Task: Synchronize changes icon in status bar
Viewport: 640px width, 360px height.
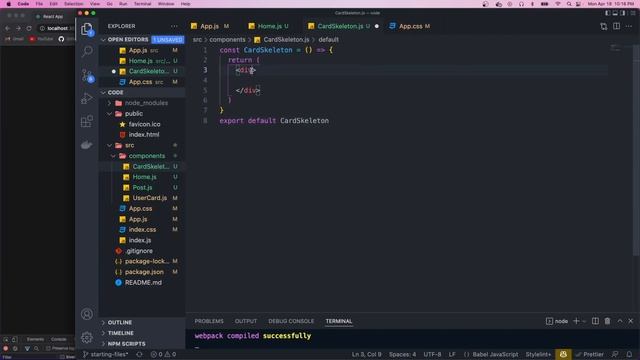Action: coord(139,354)
